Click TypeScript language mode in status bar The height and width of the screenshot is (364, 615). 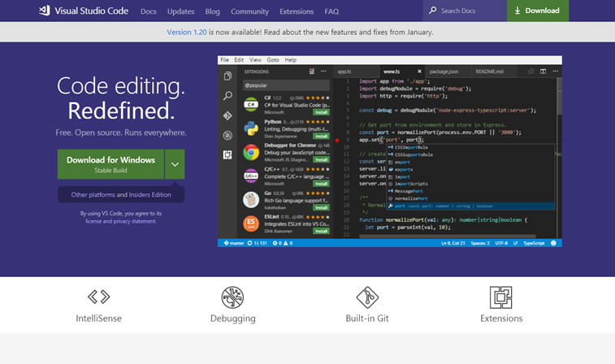coord(534,243)
